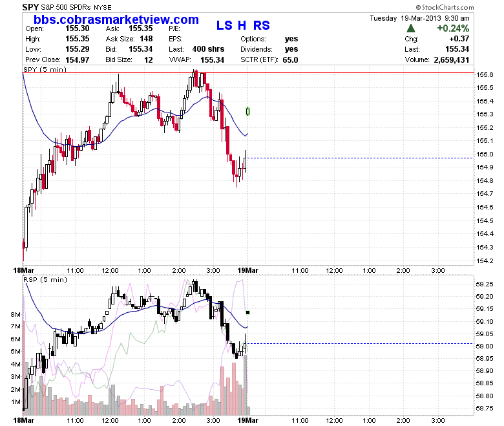Image resolution: width=504 pixels, height=426 pixels.
Task: Click the 155.0 price axis label
Action: click(x=485, y=154)
